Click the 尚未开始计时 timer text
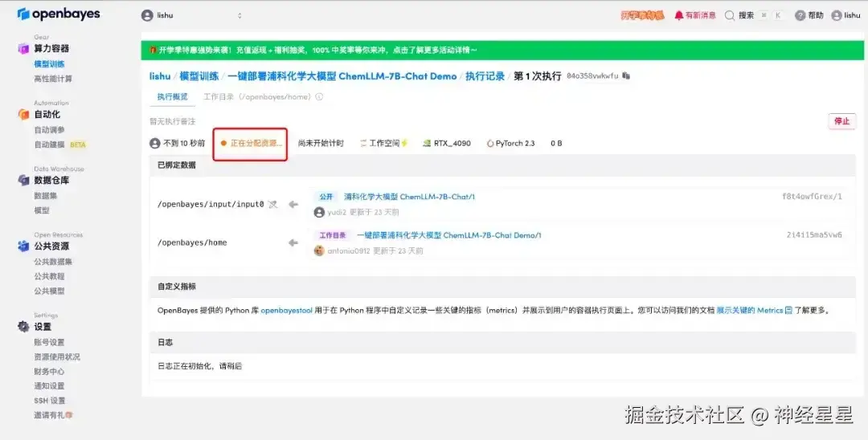Viewport: 868px width, 440px height. click(321, 143)
